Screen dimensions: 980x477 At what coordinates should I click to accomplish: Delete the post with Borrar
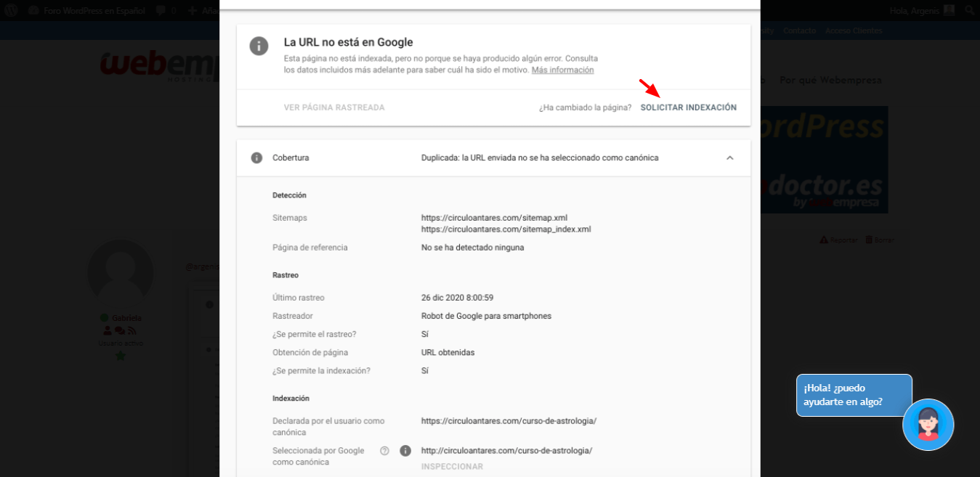click(x=880, y=240)
